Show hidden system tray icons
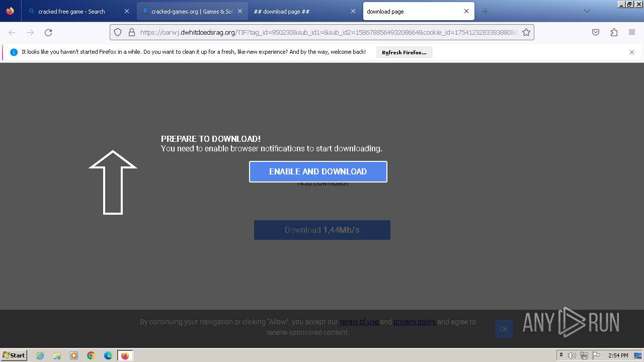The width and height of the screenshot is (644, 362). pyautogui.click(x=561, y=355)
